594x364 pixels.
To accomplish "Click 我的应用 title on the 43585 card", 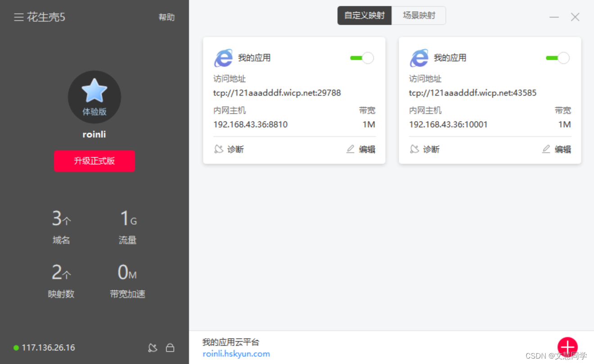I will 450,58.
